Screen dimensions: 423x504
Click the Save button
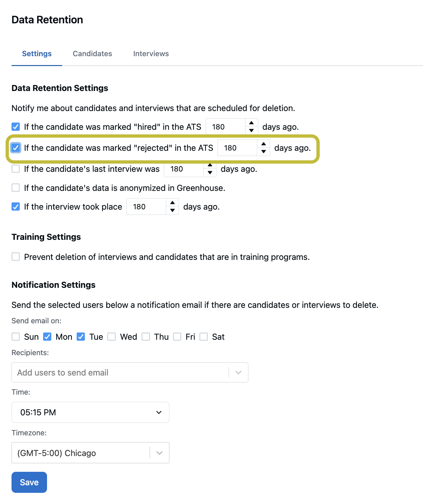(29, 482)
